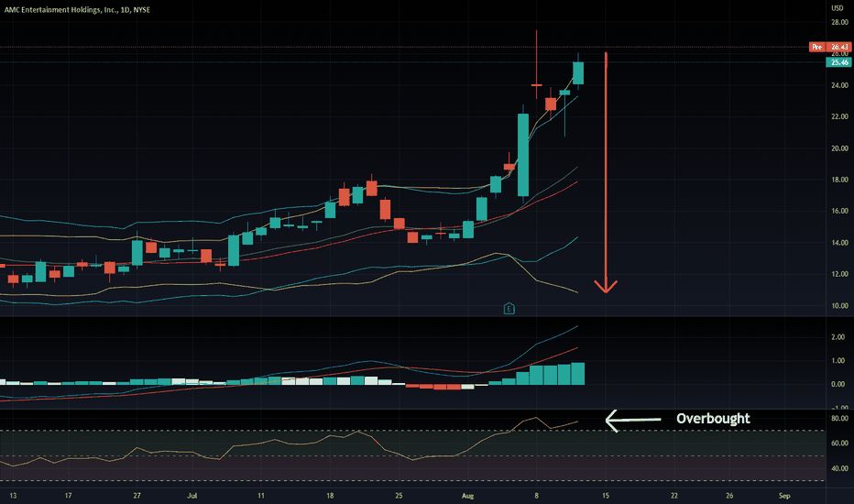Click the 1.00 MACD axis label

838,361
